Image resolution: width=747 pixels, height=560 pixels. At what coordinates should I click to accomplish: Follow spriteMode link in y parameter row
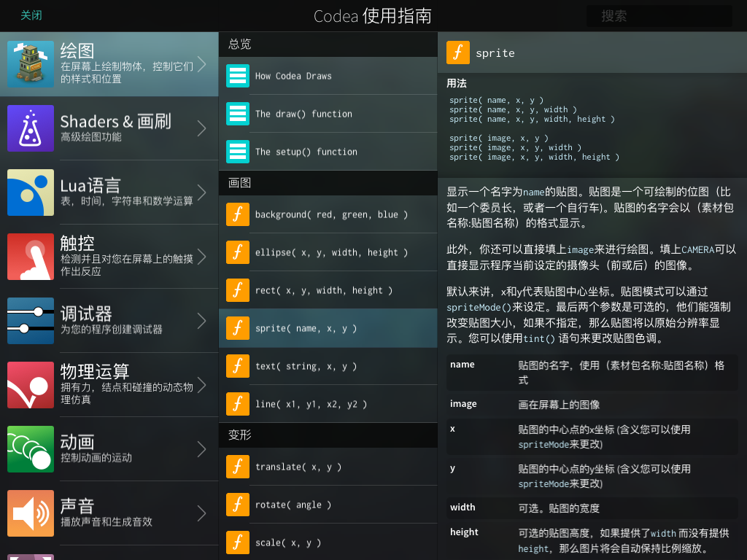point(543,484)
